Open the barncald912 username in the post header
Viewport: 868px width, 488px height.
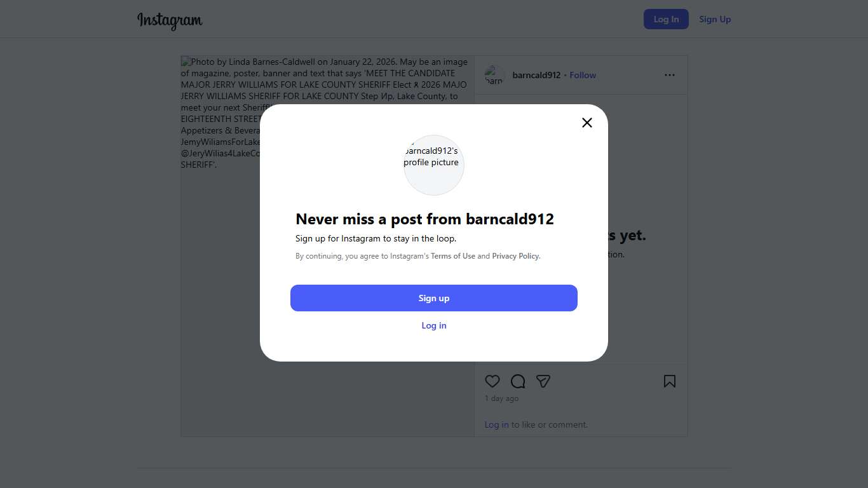536,75
